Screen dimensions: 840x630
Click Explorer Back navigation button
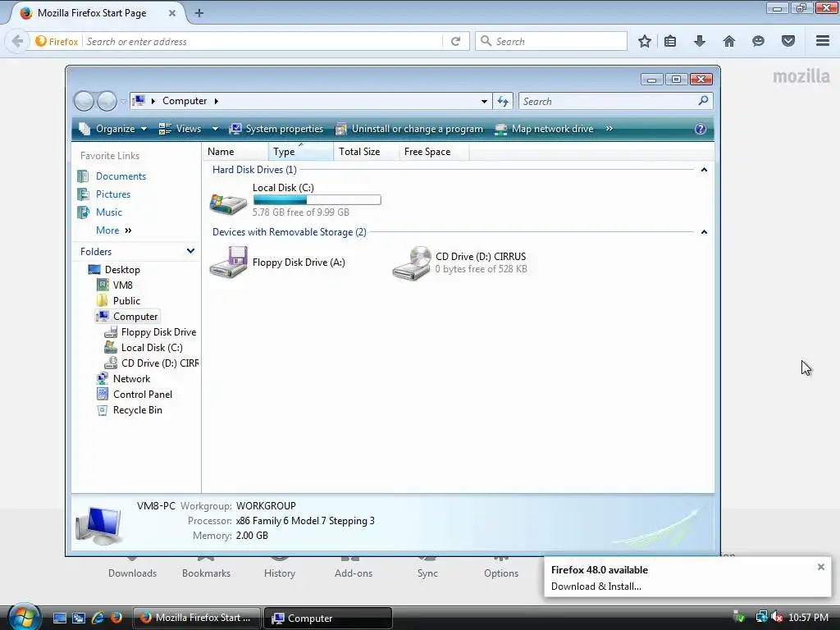[84, 101]
